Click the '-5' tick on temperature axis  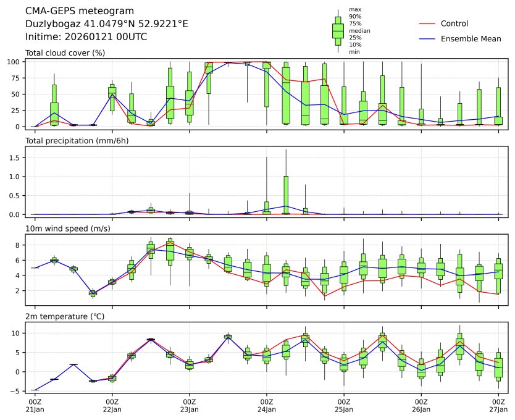(17, 391)
